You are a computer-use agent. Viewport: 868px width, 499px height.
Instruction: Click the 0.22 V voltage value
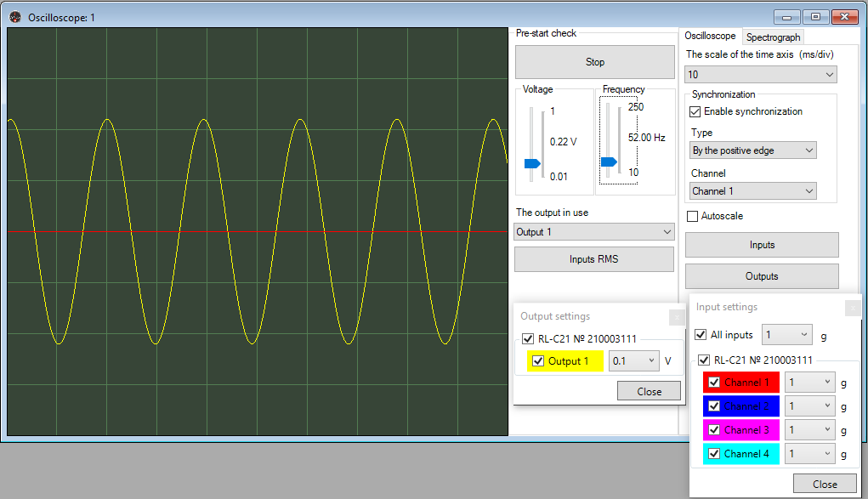(563, 142)
